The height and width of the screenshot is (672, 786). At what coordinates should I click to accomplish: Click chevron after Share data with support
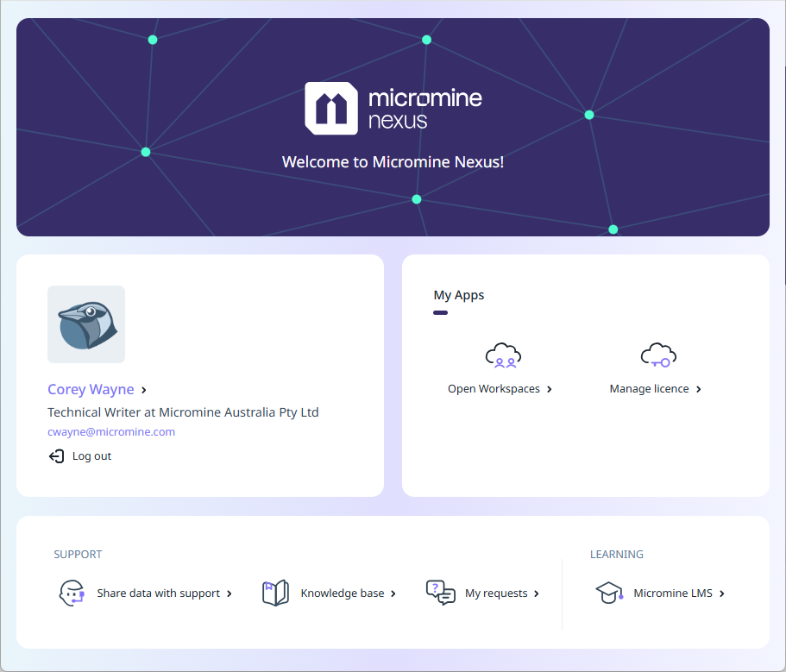click(230, 593)
